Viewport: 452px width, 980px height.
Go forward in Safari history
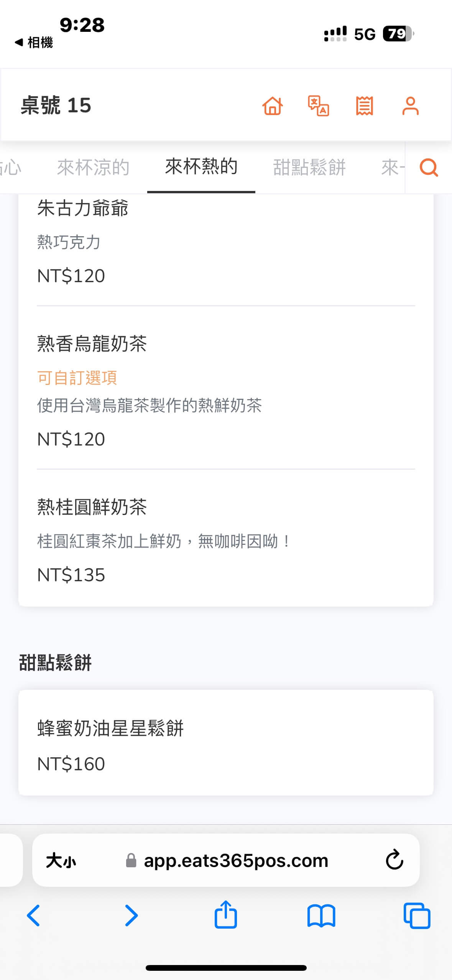point(131,915)
